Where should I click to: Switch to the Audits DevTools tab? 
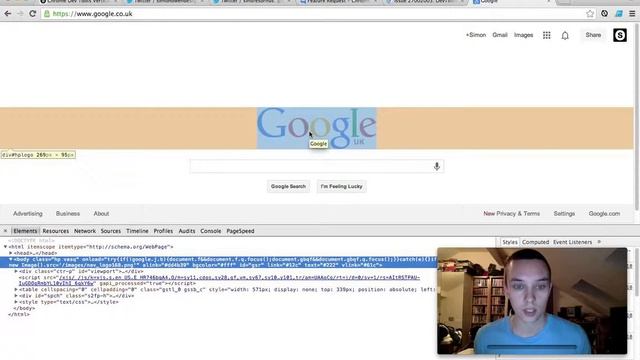click(x=187, y=231)
